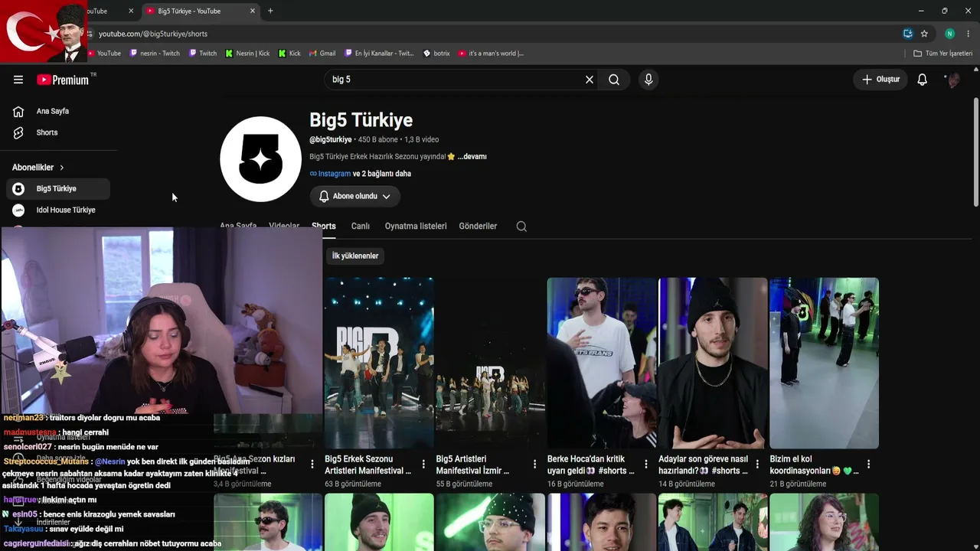Click the browser address bar URL
The image size is (980, 551).
point(153,34)
